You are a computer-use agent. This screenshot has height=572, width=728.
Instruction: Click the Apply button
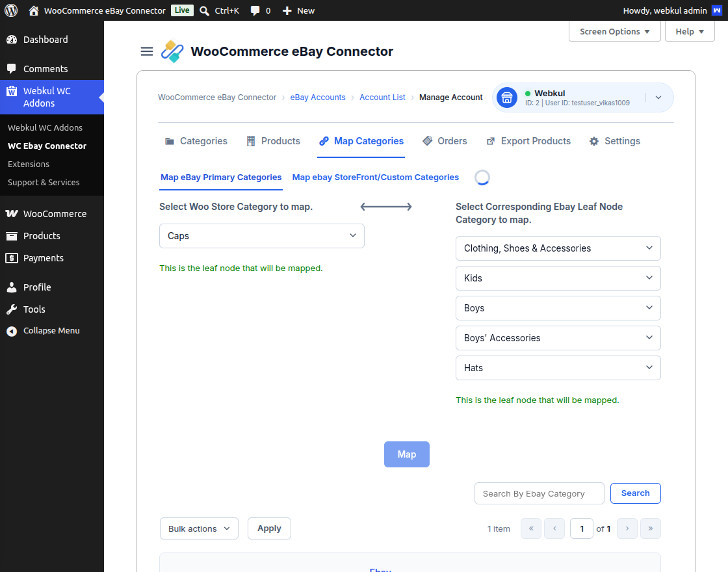[x=269, y=529]
